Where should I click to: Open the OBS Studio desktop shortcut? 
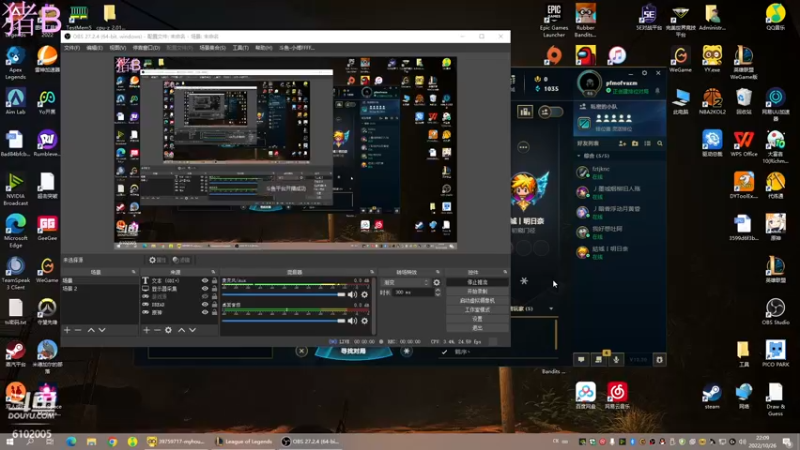click(x=775, y=312)
